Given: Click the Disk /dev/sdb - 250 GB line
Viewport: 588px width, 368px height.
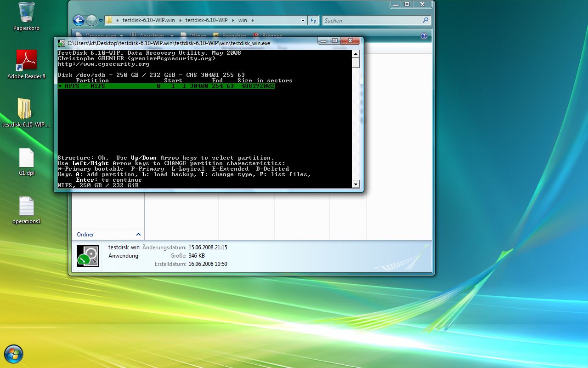Looking at the screenshot, I should tap(151, 75).
